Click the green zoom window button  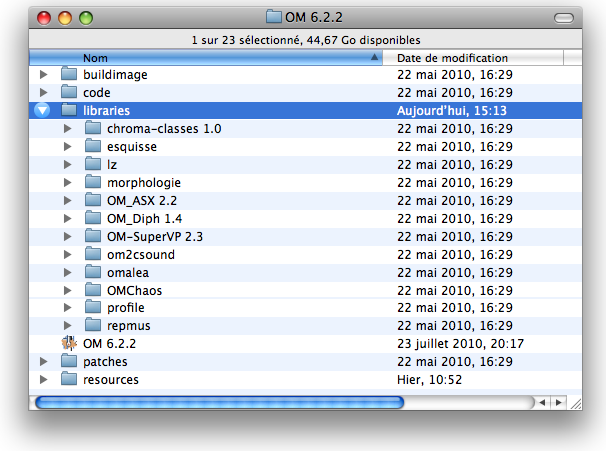point(86,18)
